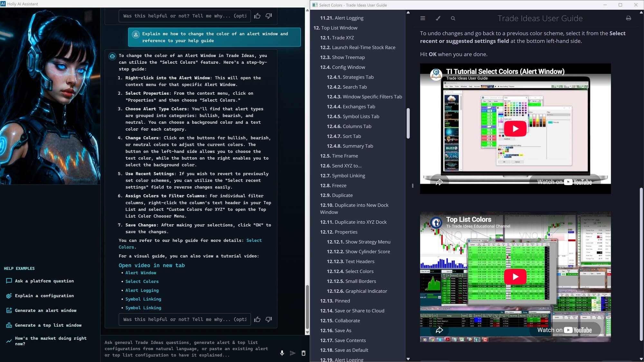The image size is (644, 362).
Task: Click the send message arrow icon
Action: click(x=292, y=353)
